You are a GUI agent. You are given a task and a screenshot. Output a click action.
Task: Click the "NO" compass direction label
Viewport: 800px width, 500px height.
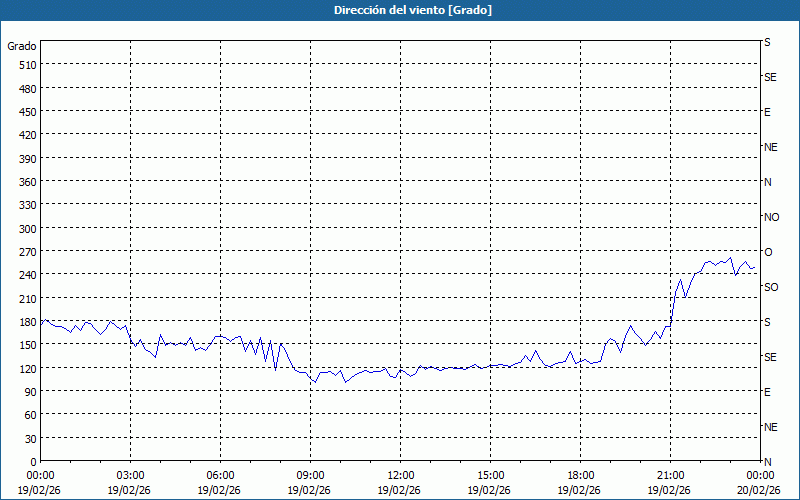click(x=771, y=217)
